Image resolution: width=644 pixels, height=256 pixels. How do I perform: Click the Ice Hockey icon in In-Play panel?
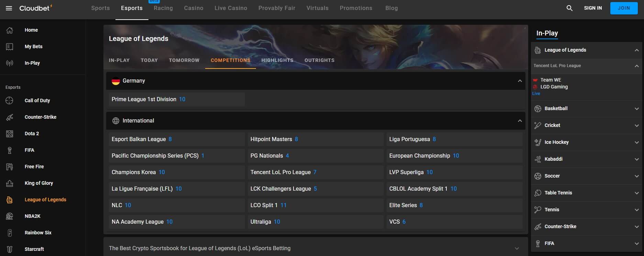pyautogui.click(x=538, y=142)
